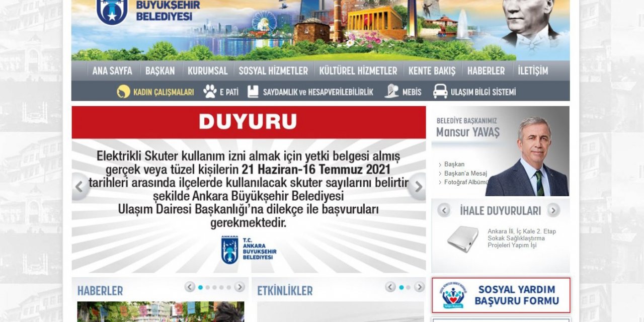This screenshot has height=322, width=644.
Task: Select the second Haberler pagination dot
Action: click(x=207, y=288)
